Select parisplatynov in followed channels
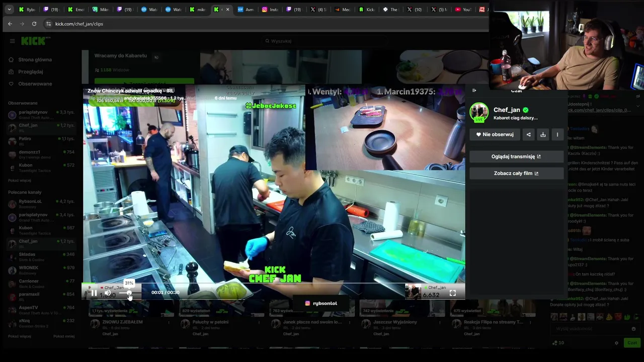 pyautogui.click(x=40, y=114)
